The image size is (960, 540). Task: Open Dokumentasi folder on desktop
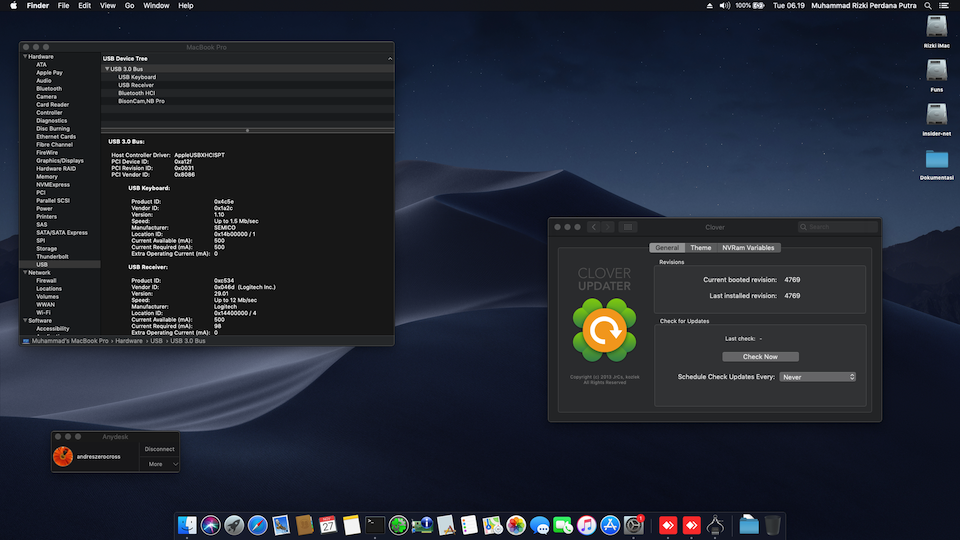pyautogui.click(x=937, y=159)
